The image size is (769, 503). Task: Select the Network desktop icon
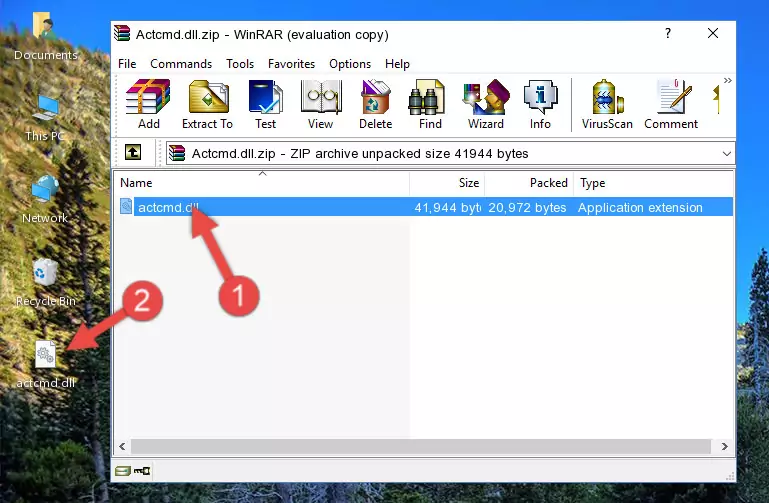point(46,200)
